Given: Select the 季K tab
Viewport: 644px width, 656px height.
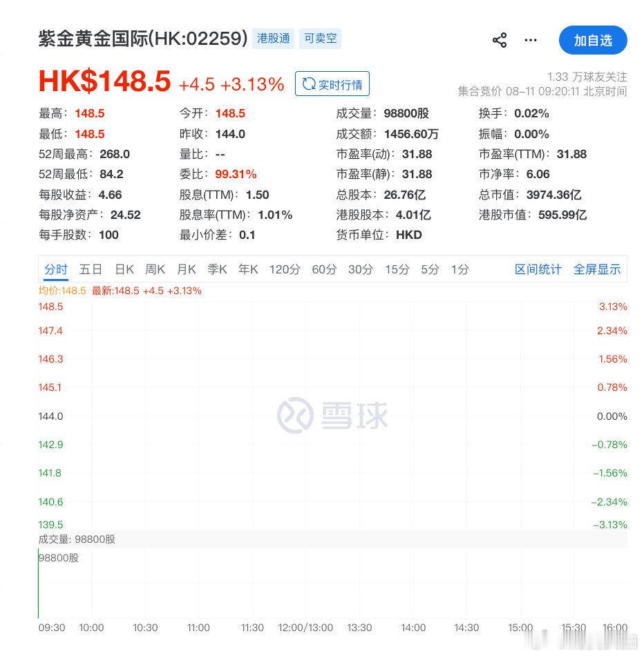Looking at the screenshot, I should pyautogui.click(x=217, y=269).
